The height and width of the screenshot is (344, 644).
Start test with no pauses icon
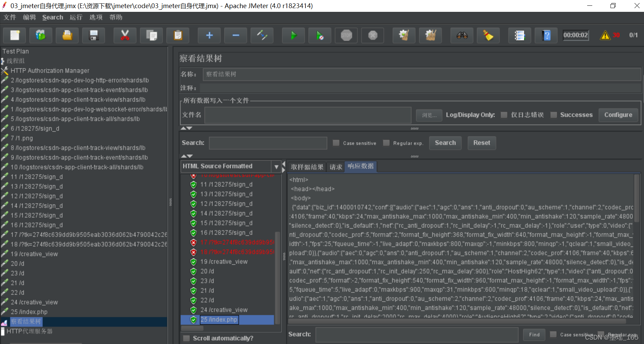(x=320, y=35)
